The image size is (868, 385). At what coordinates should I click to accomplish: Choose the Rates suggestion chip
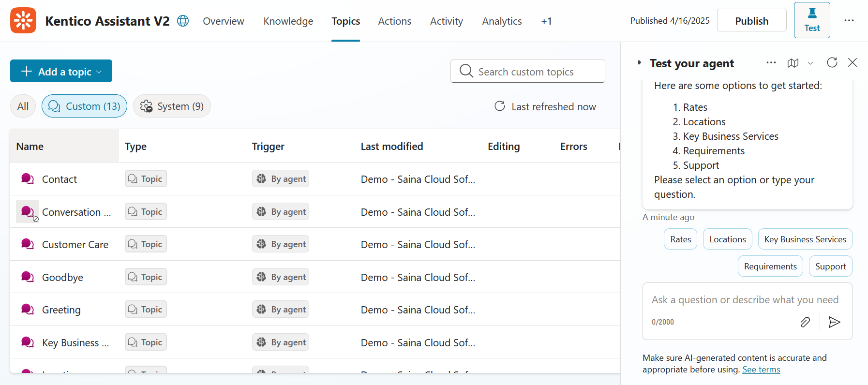(x=680, y=239)
